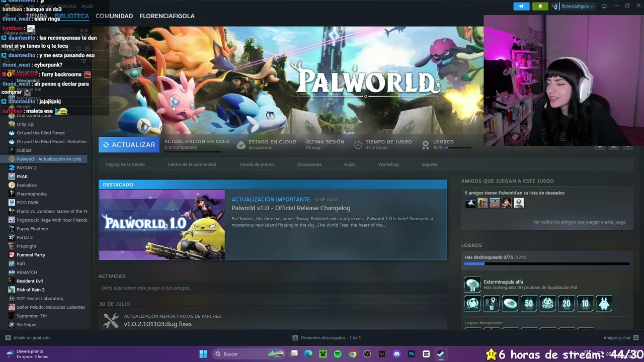Open Google Chrome from the taskbar
The image size is (644, 362).
[x=353, y=354]
